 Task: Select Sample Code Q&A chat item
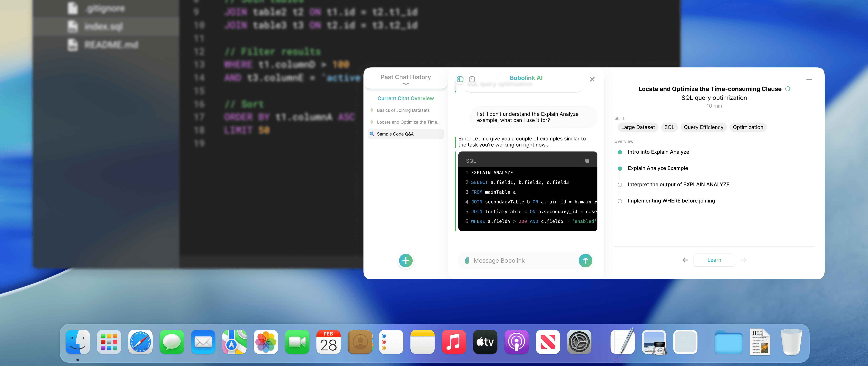[x=395, y=134]
